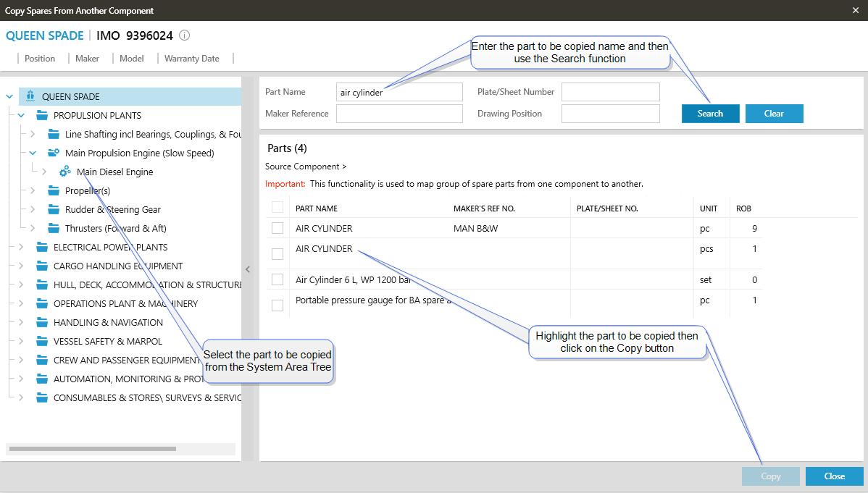Toggle the select-all parts header checkbox
The width and height of the screenshot is (868, 493).
point(277,208)
